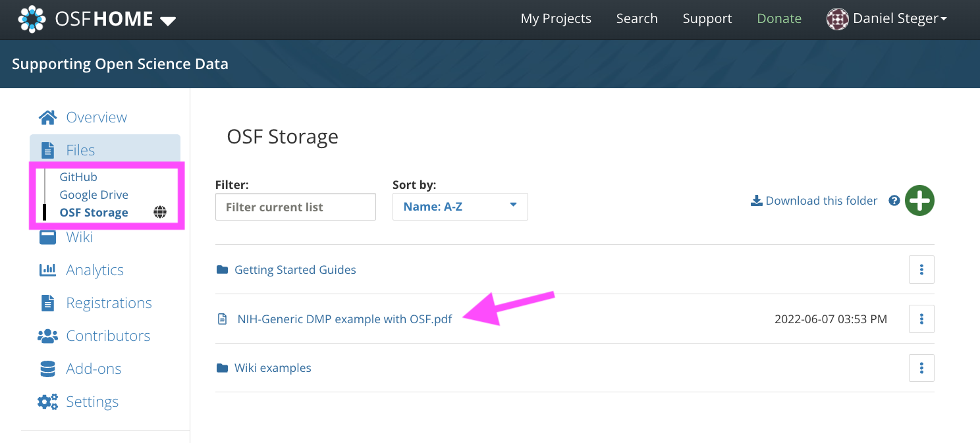Open the Sort by Name: A-Z dropdown

point(460,207)
